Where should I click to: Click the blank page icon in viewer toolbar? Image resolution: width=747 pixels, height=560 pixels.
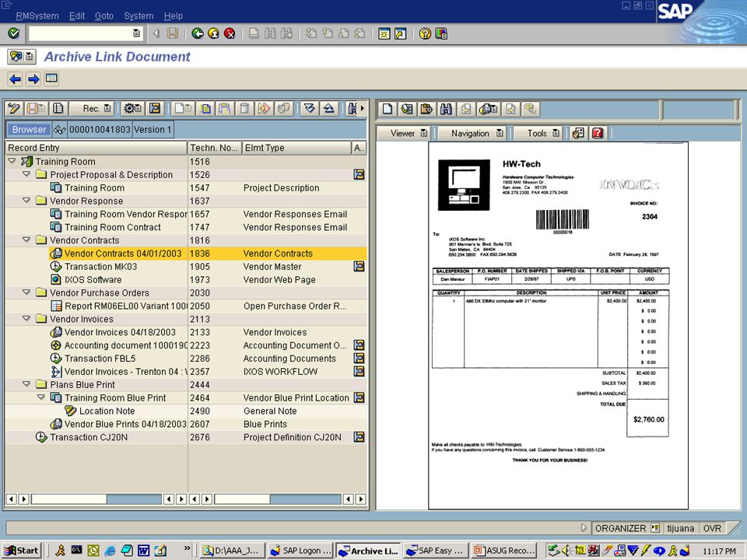click(x=388, y=109)
